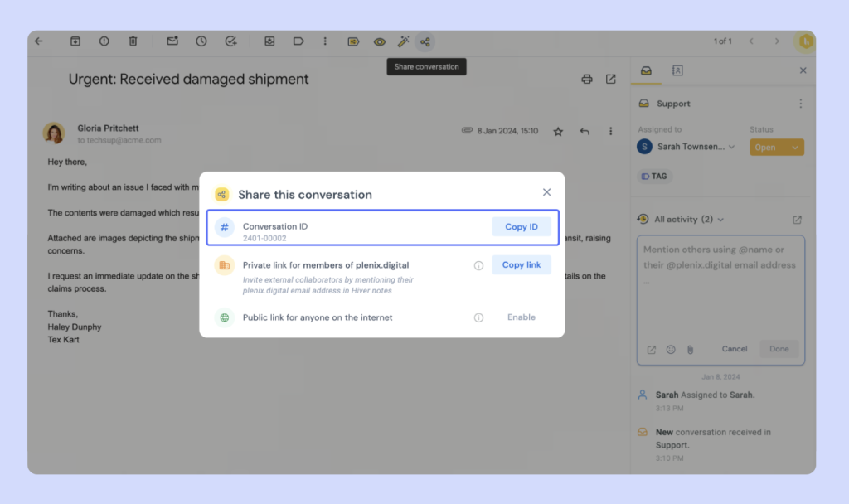This screenshot has height=504, width=849.
Task: Reply to Gloria Pritchett's email
Action: click(x=585, y=131)
